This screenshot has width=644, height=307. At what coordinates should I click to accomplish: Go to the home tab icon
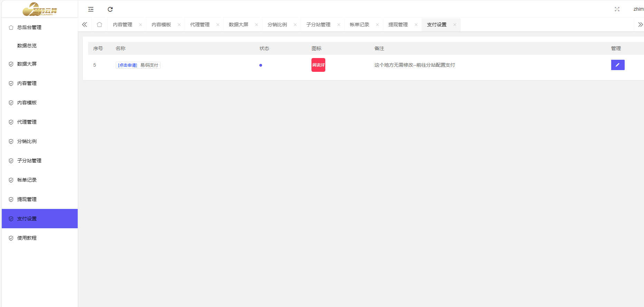tap(99, 25)
